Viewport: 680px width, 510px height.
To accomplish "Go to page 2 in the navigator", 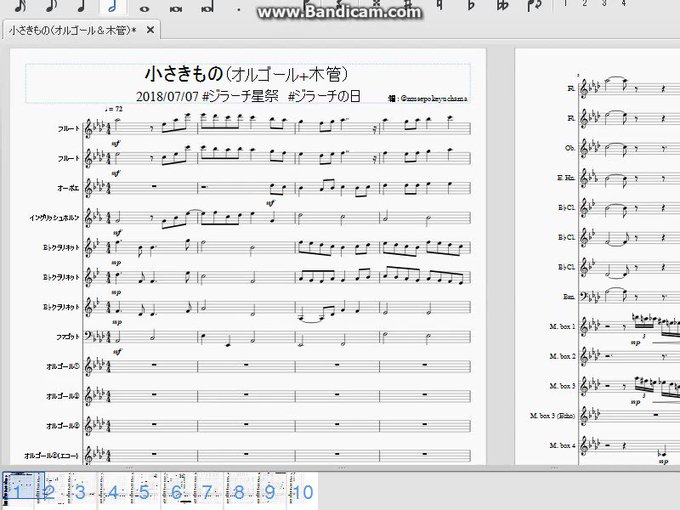I will click(x=49, y=492).
